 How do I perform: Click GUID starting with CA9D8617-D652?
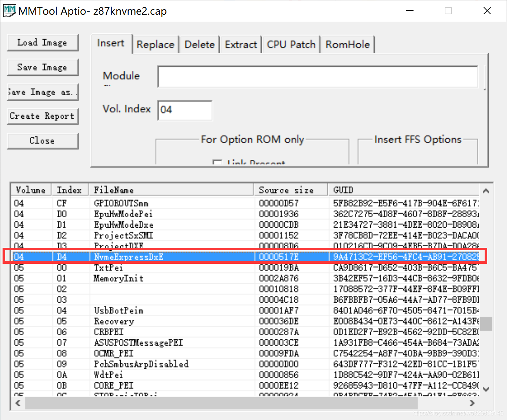tap(406, 268)
